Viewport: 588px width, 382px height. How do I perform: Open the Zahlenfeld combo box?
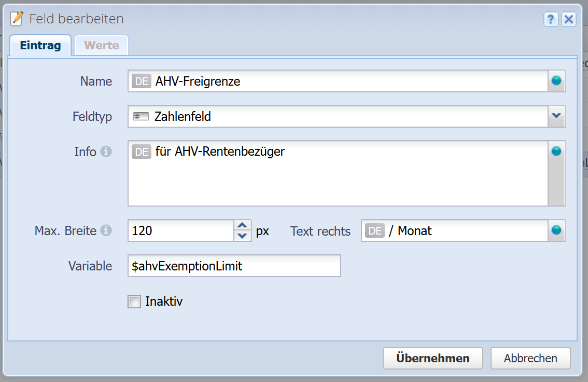click(338, 116)
